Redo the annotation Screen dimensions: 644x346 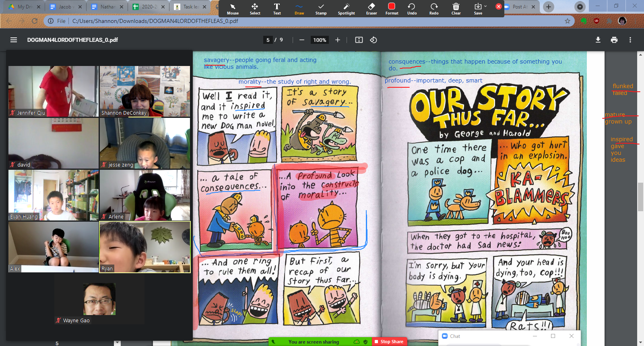point(434,9)
